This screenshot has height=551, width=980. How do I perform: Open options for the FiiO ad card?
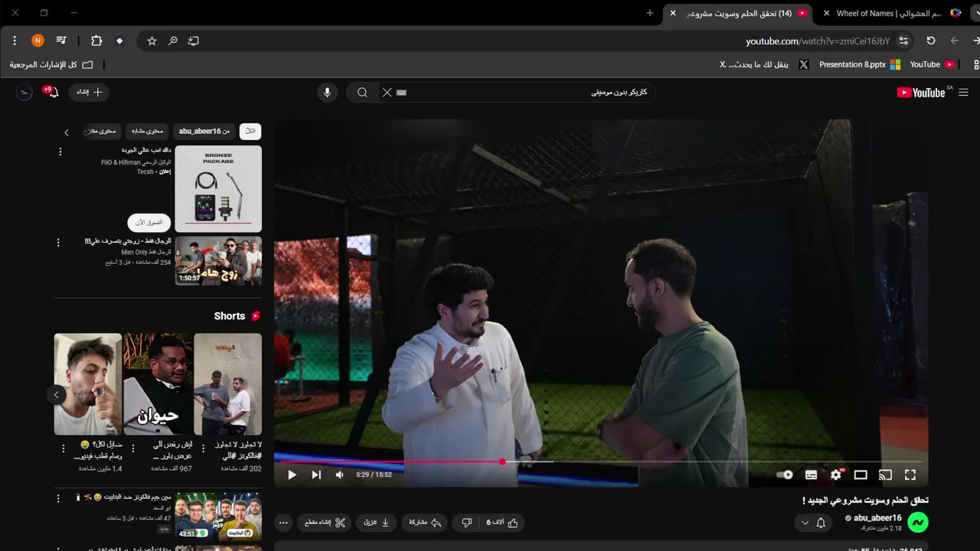coord(60,152)
